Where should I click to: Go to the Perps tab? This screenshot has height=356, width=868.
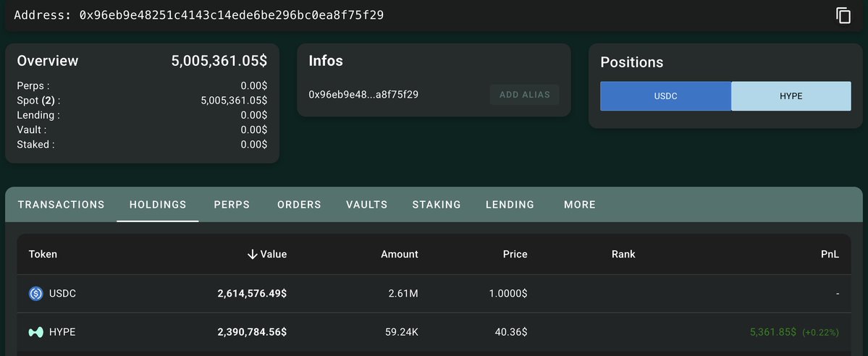point(232,205)
